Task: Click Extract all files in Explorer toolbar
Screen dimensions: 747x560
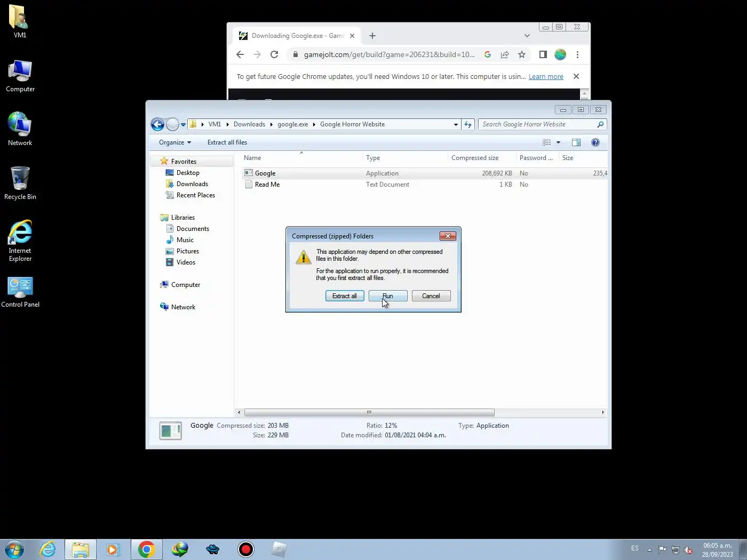Action: coord(227,142)
